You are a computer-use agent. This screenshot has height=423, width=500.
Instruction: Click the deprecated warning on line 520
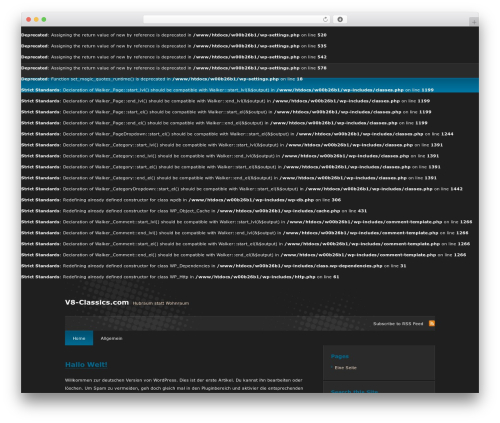(x=174, y=35)
